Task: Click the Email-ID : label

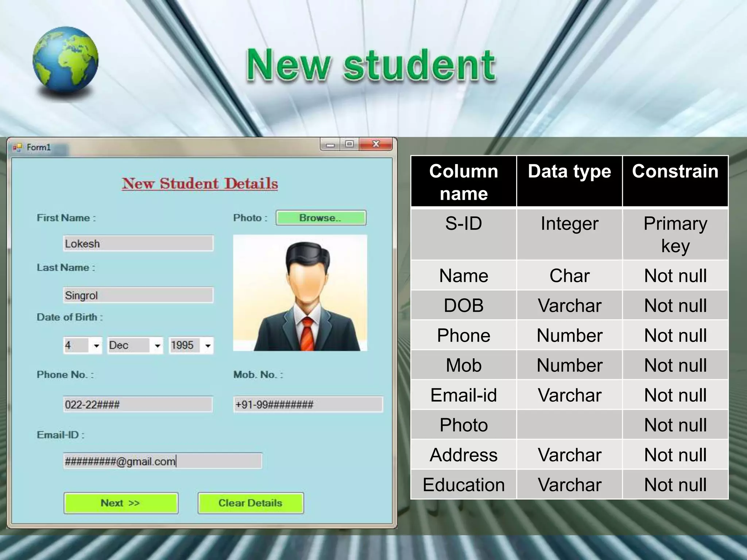Action: point(60,435)
